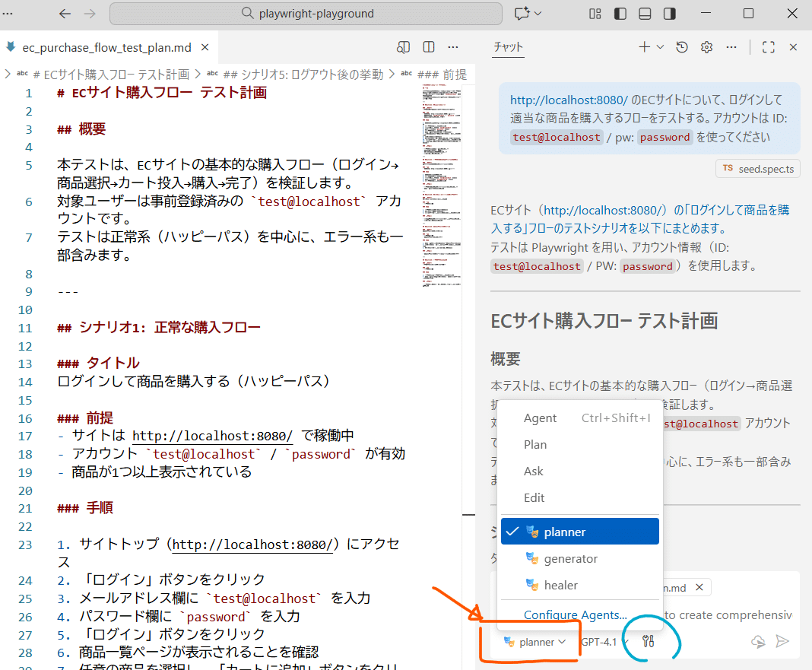Viewport: 812px width, 670px height.
Task: Click Configure Agents... link in menu
Action: pyautogui.click(x=575, y=615)
